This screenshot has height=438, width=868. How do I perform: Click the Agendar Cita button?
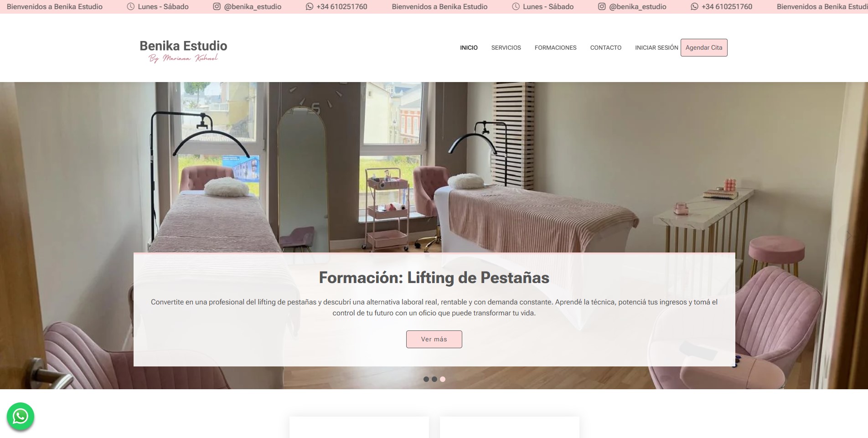(x=704, y=48)
